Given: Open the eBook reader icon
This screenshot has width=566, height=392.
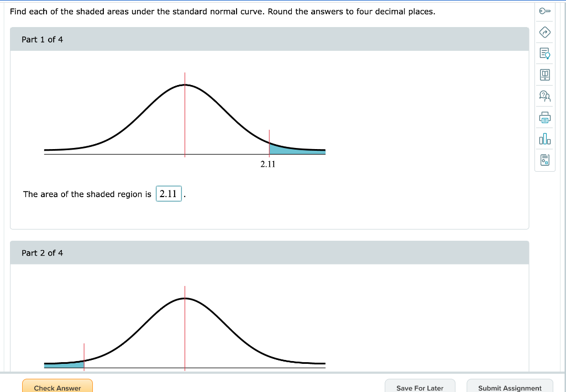Looking at the screenshot, I should 544,75.
